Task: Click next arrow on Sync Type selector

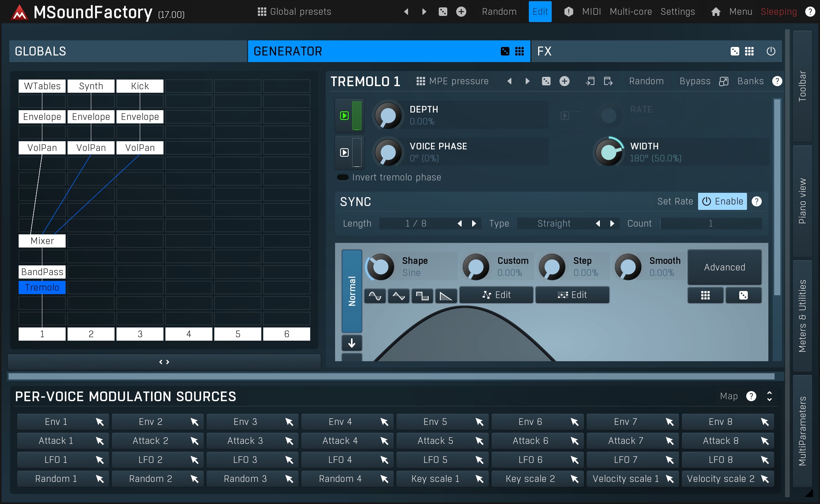Action: tap(612, 223)
